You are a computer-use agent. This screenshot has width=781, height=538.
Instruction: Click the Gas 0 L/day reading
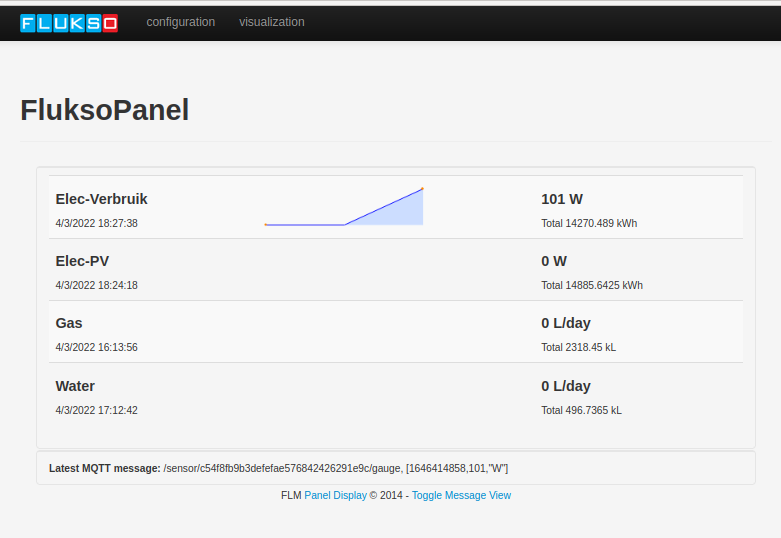[566, 323]
